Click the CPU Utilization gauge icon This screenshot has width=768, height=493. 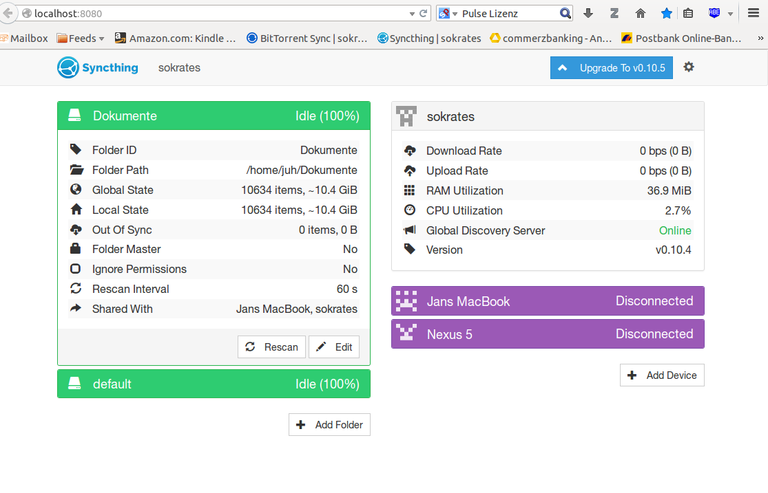[409, 210]
